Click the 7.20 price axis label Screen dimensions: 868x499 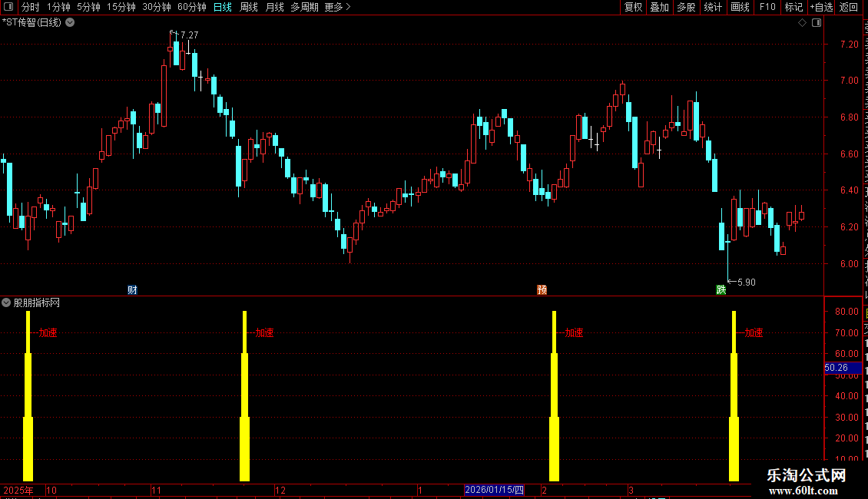pyautogui.click(x=849, y=45)
